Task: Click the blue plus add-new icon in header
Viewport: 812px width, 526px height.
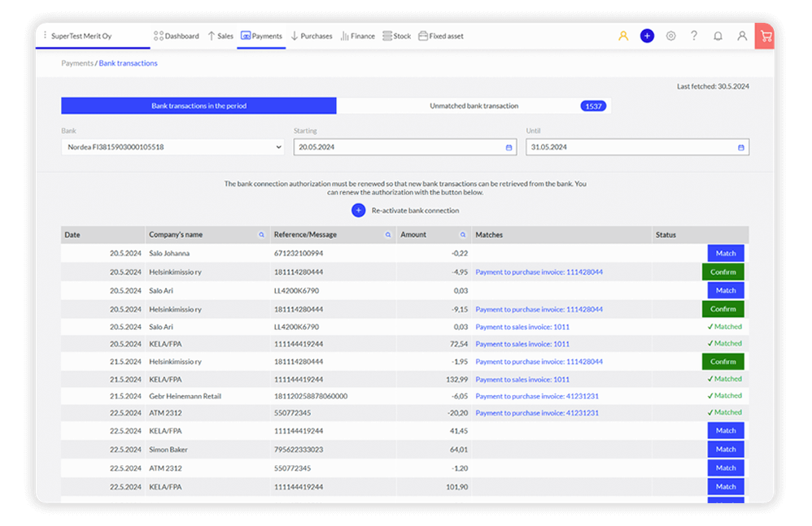Action: (647, 36)
